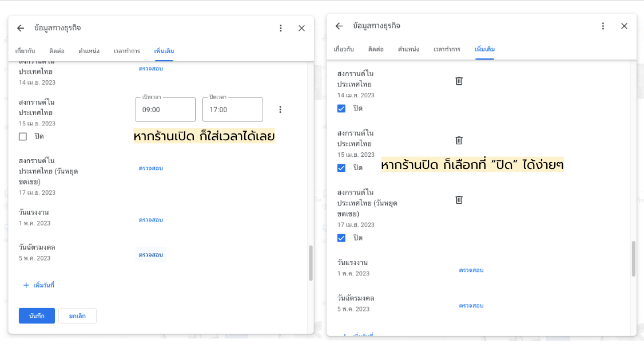
Task: Click ตรวจสอบ link for วันฉัตรมงคล in left dialog
Action: coord(151,255)
